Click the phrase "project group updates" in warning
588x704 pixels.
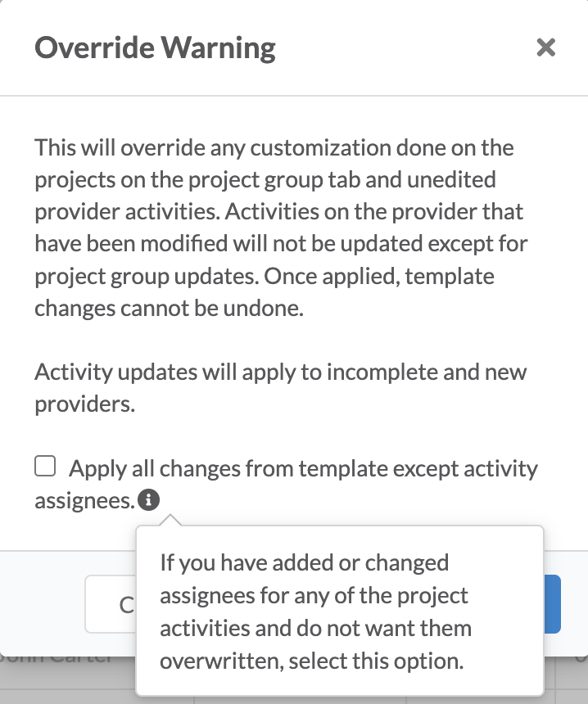pyautogui.click(x=147, y=276)
